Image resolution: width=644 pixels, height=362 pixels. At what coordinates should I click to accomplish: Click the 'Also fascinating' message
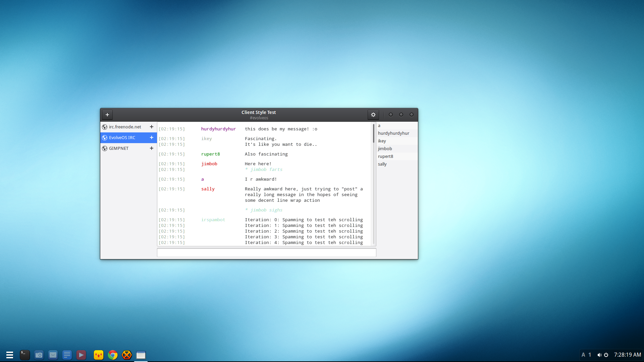point(266,154)
